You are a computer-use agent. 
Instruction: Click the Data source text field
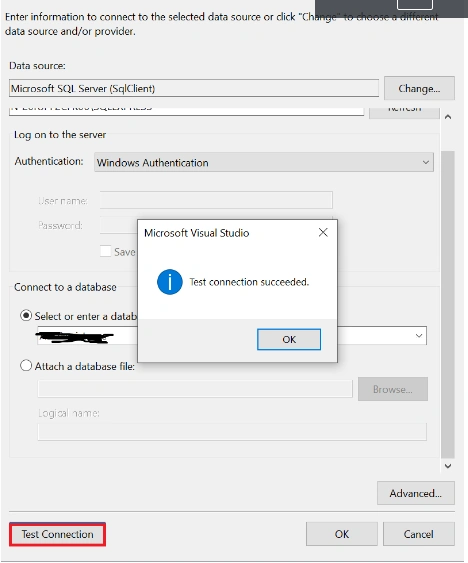[x=194, y=88]
